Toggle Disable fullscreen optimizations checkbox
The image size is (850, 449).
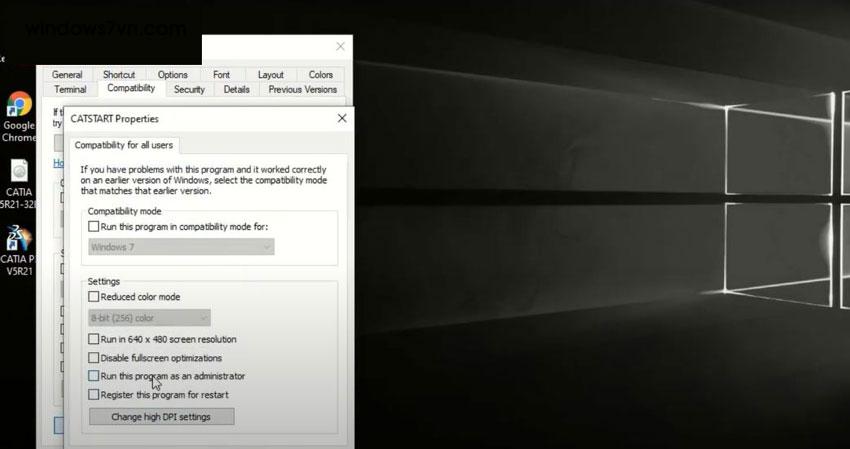pyautogui.click(x=94, y=358)
